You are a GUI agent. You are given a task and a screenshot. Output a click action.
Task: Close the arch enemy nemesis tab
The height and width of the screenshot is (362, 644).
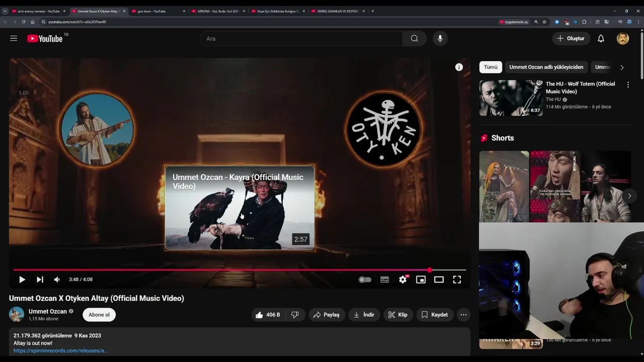[64, 11]
